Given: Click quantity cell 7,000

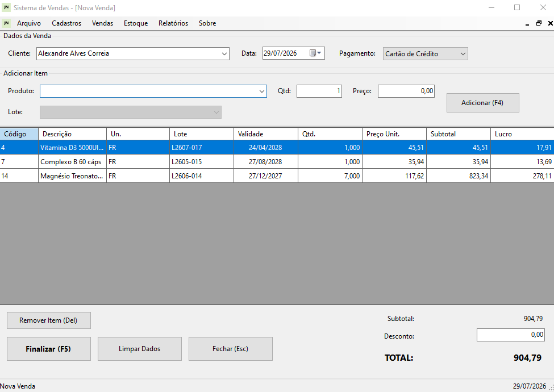Looking at the screenshot, I should click(x=330, y=176).
